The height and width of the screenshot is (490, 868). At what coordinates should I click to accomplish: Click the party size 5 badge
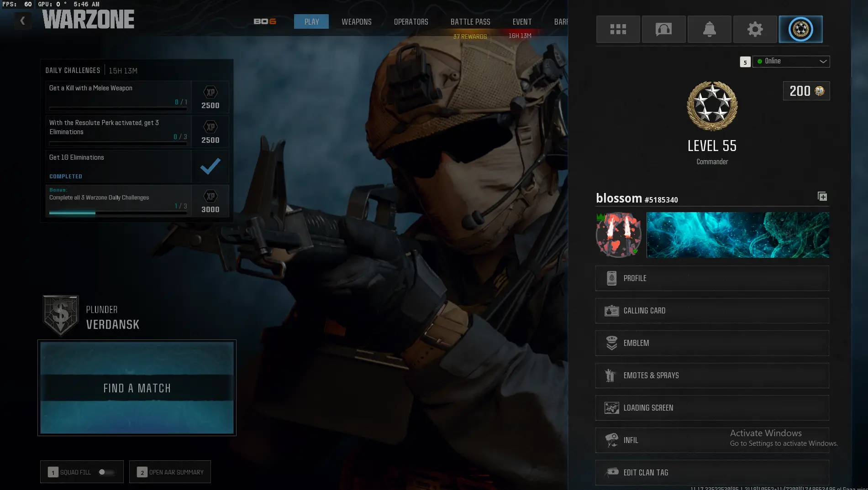click(745, 62)
